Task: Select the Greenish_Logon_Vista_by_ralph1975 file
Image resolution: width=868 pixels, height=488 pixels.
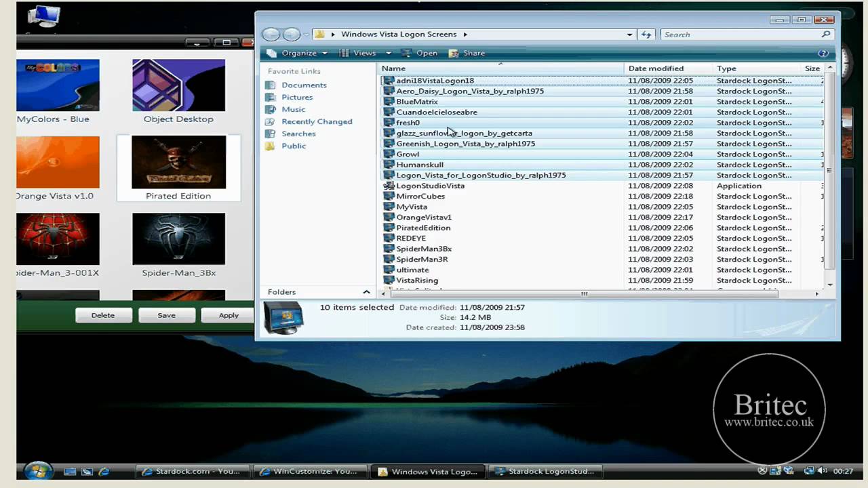Action: click(459, 144)
